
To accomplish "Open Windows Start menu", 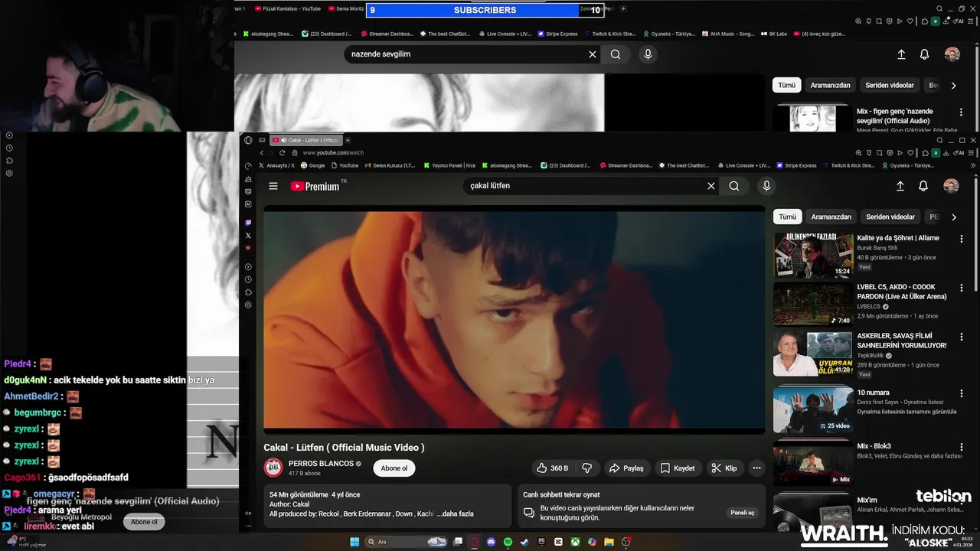I will [354, 542].
